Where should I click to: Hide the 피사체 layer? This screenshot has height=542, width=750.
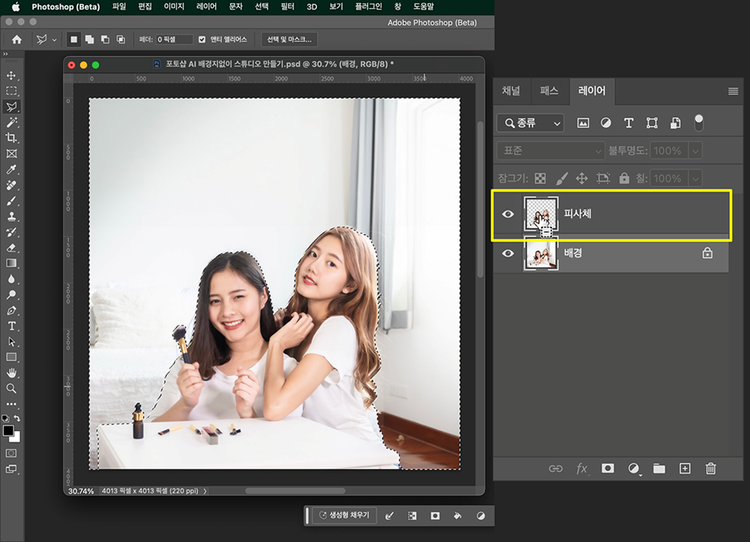click(508, 213)
